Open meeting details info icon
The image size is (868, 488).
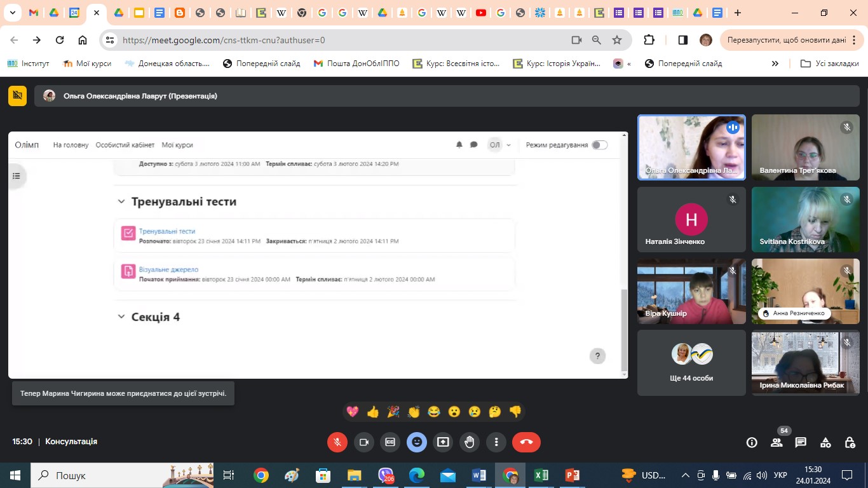pyautogui.click(x=752, y=442)
